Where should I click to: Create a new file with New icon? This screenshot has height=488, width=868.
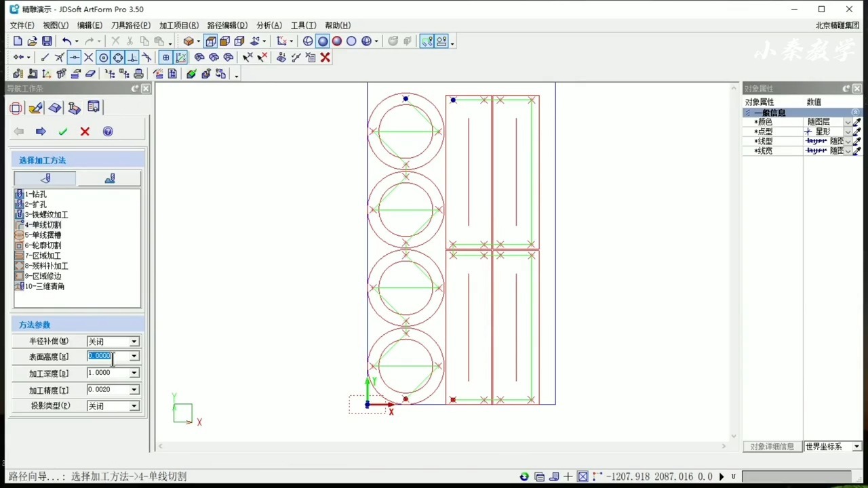18,41
